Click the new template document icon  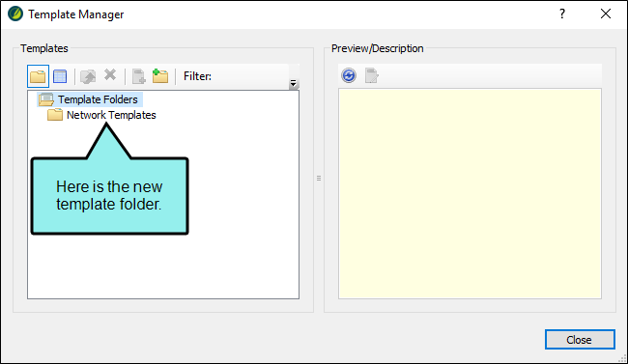138,76
